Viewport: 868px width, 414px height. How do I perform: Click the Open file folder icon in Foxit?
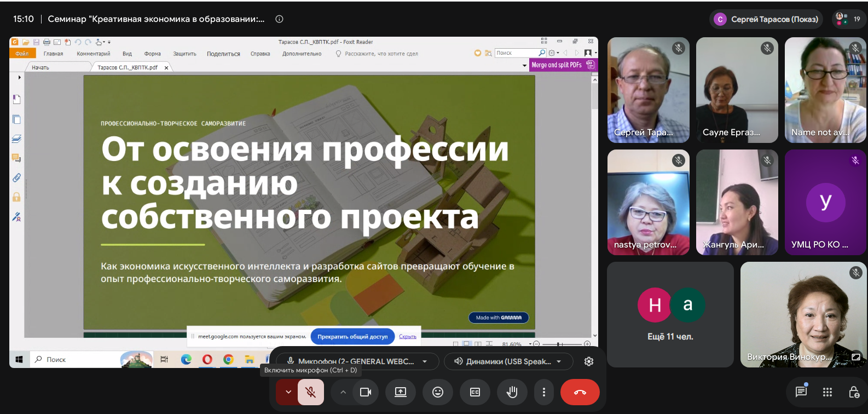[x=26, y=42]
